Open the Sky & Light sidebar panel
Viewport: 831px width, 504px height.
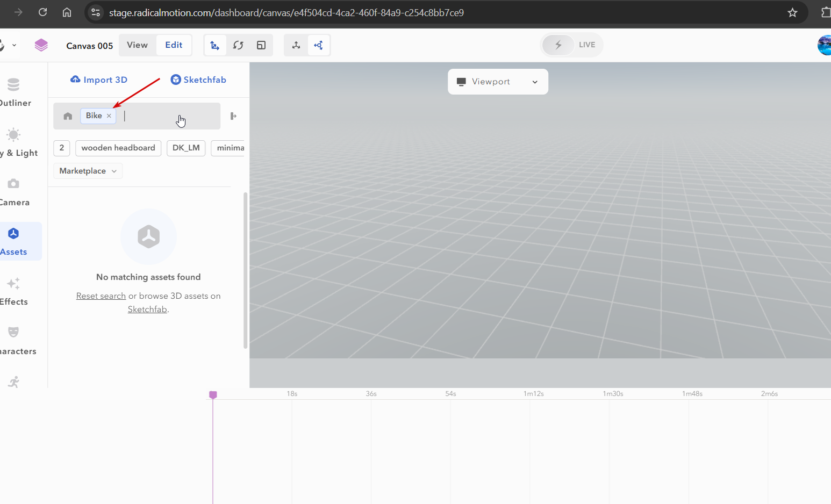(13, 134)
